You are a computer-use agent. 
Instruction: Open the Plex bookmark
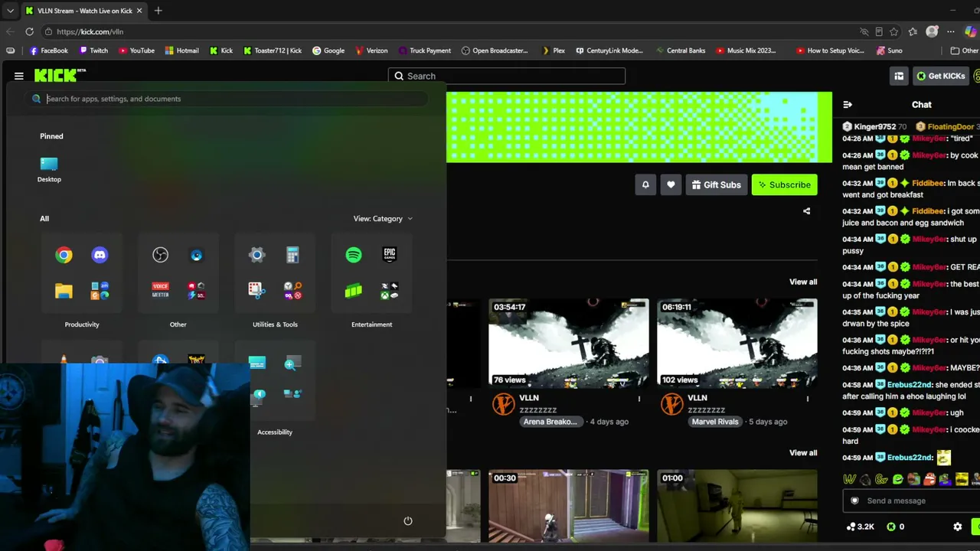pyautogui.click(x=554, y=51)
